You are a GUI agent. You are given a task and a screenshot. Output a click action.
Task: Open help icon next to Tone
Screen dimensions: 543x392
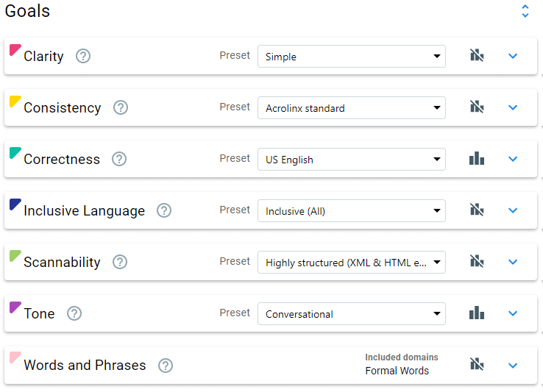(x=74, y=313)
